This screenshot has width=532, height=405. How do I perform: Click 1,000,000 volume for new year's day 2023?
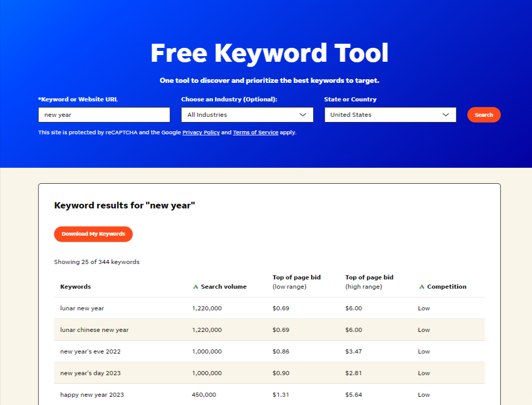point(207,373)
